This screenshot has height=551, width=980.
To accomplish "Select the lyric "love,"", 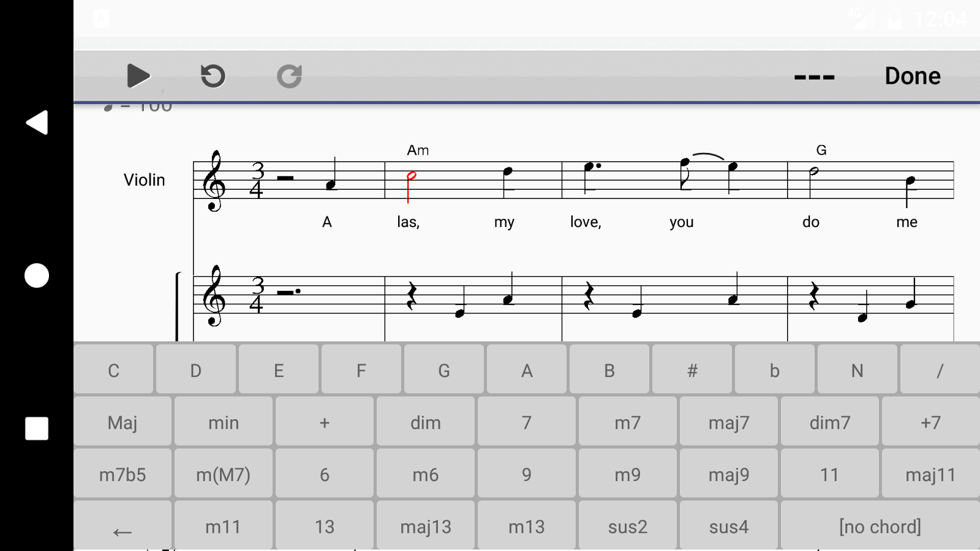I will 586,222.
